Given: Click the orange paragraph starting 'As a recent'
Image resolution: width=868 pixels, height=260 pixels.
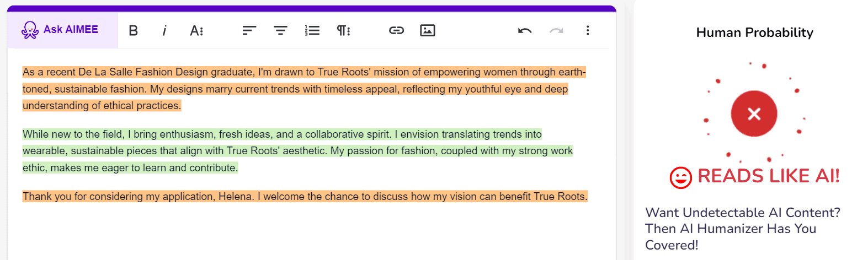Looking at the screenshot, I should pos(304,89).
